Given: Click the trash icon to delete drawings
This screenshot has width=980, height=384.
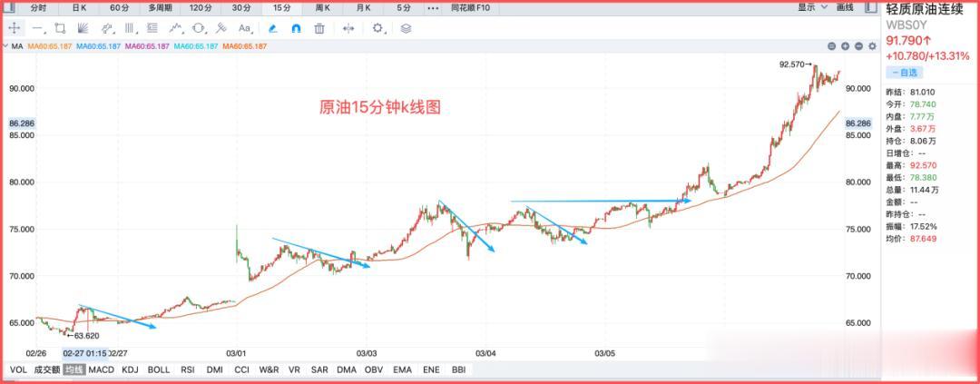Looking at the screenshot, I should (319, 28).
